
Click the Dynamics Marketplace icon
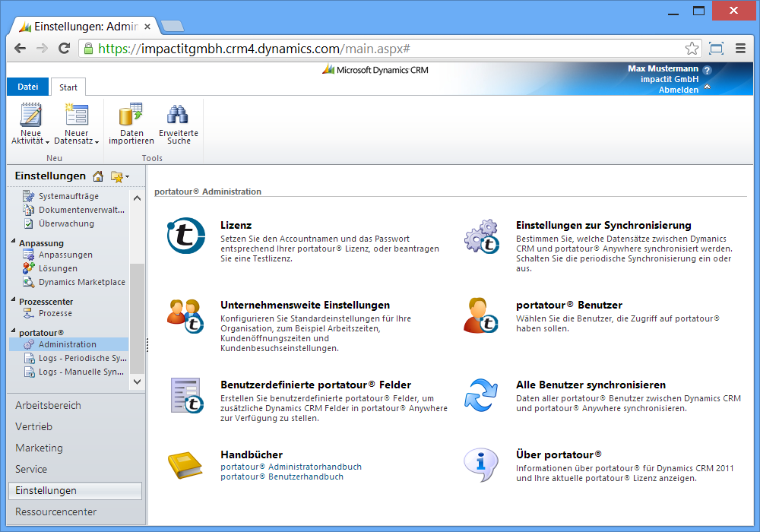(x=29, y=281)
